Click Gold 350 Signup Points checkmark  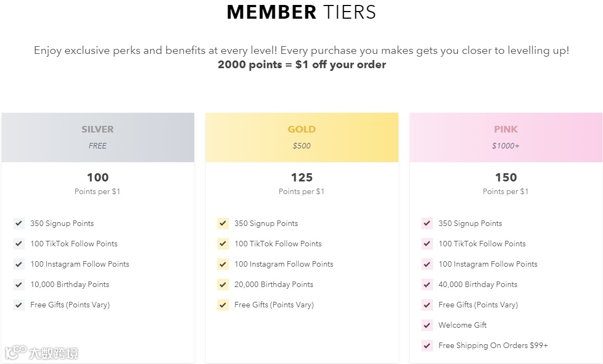[223, 223]
